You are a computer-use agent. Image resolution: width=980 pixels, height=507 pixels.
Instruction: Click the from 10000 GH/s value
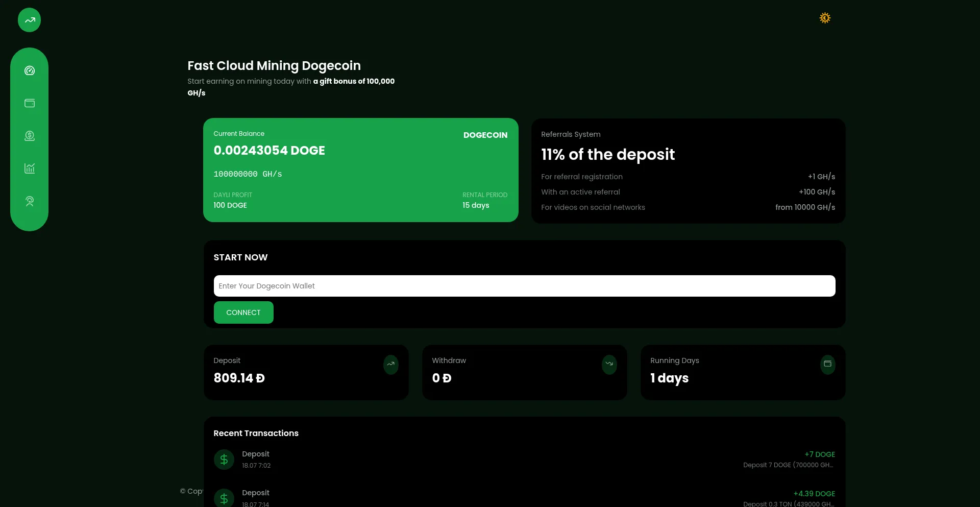coord(805,207)
